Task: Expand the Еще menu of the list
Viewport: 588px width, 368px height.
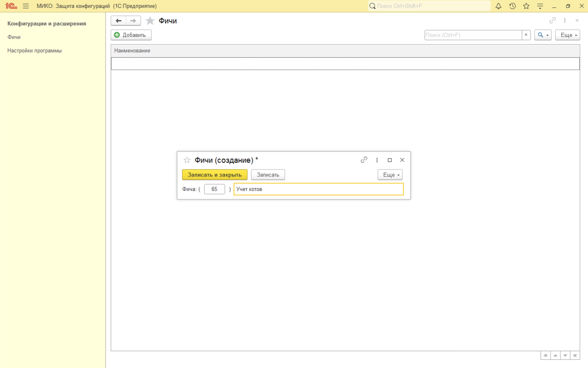Action: [568, 35]
